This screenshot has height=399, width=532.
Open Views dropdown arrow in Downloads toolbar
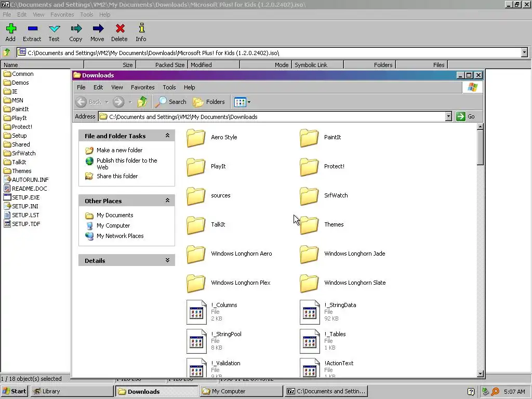click(x=249, y=102)
